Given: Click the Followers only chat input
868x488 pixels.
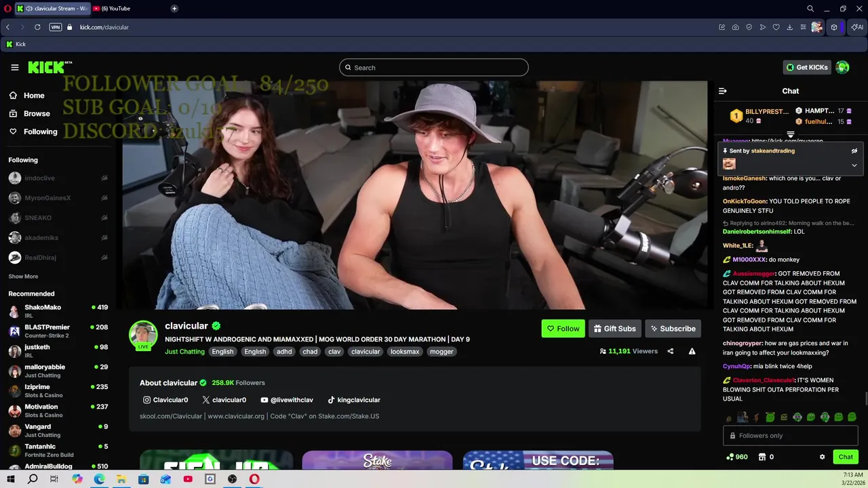Looking at the screenshot, I should coord(791,436).
